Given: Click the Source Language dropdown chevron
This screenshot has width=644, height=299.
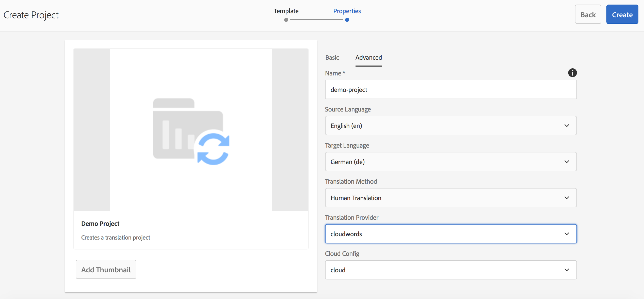Looking at the screenshot, I should click(567, 126).
